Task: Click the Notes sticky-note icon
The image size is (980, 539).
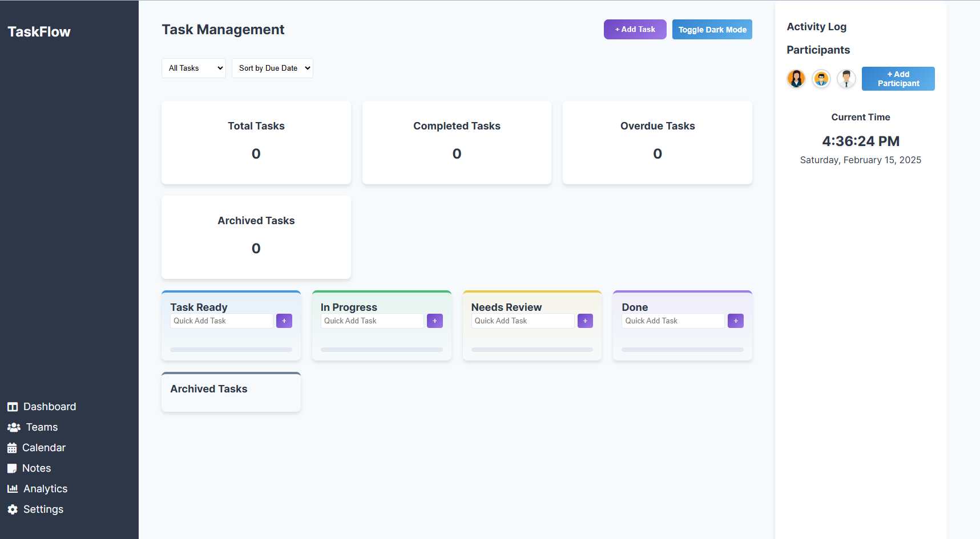Action: (12, 468)
